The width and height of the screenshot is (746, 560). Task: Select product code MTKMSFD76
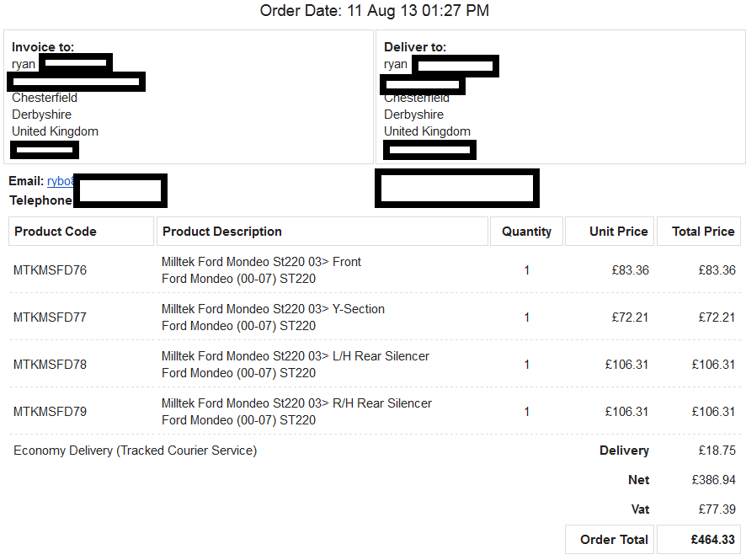pyautogui.click(x=50, y=270)
